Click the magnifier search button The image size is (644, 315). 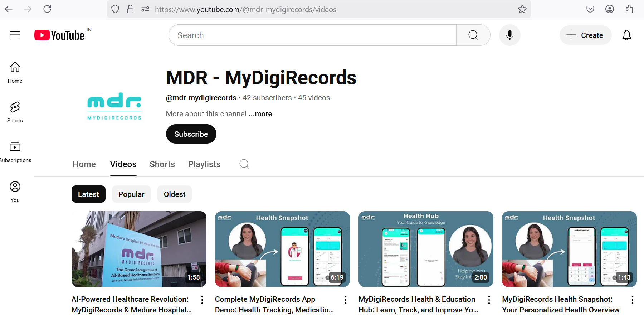click(x=473, y=35)
